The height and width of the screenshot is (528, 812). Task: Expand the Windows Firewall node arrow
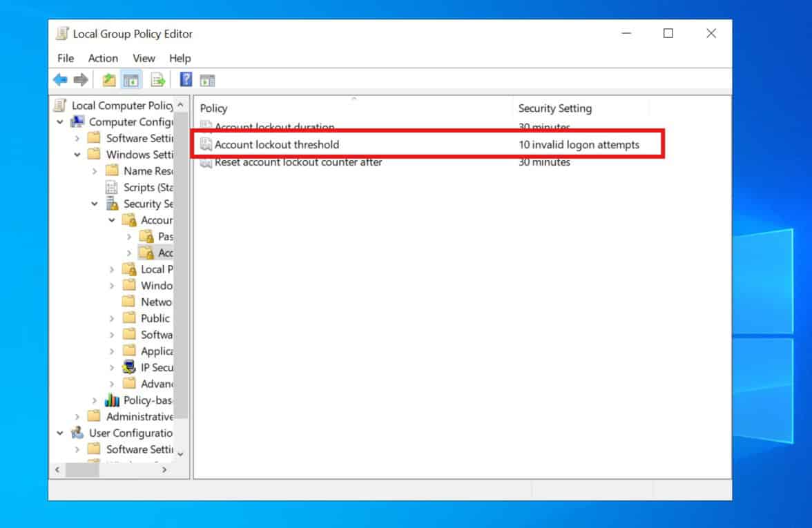(112, 286)
